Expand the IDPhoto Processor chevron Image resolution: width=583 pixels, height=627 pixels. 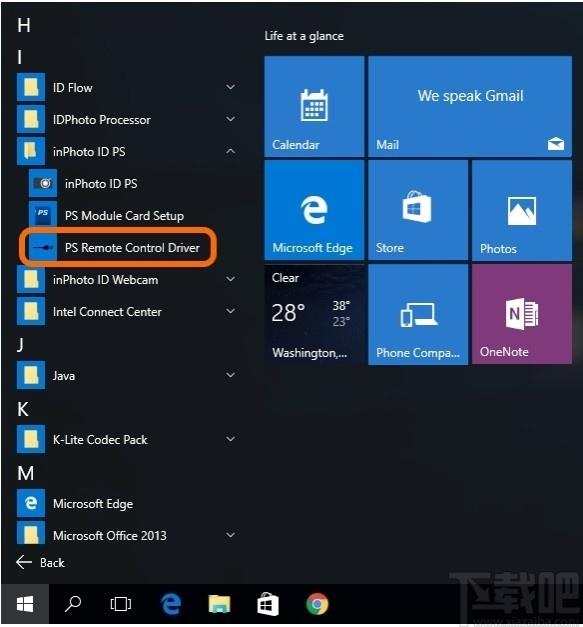(x=230, y=119)
